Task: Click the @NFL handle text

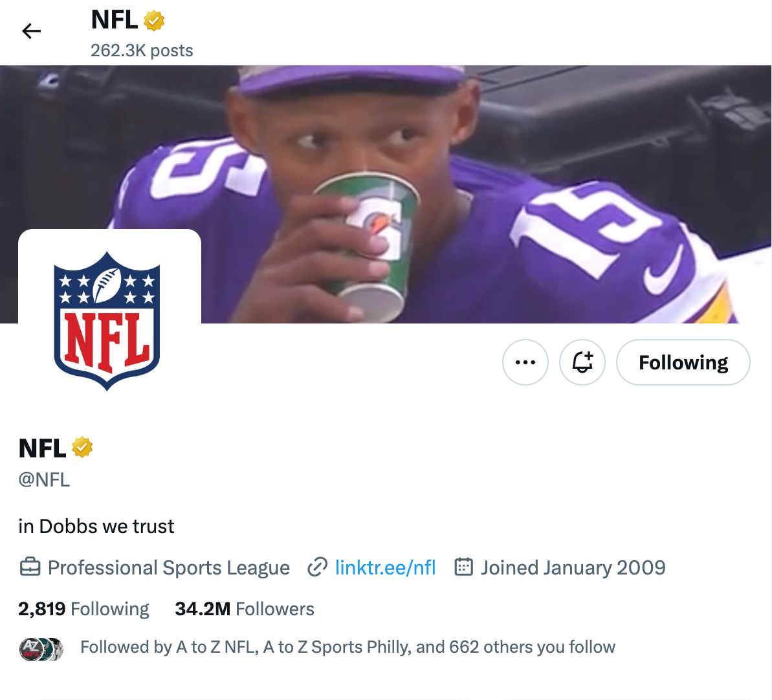Action: [44, 479]
